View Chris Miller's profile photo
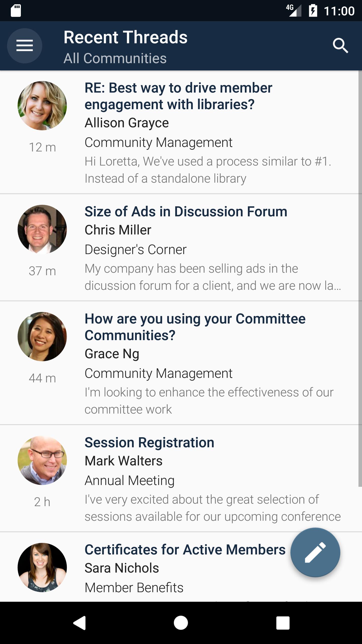This screenshot has height=644, width=362. [x=42, y=229]
